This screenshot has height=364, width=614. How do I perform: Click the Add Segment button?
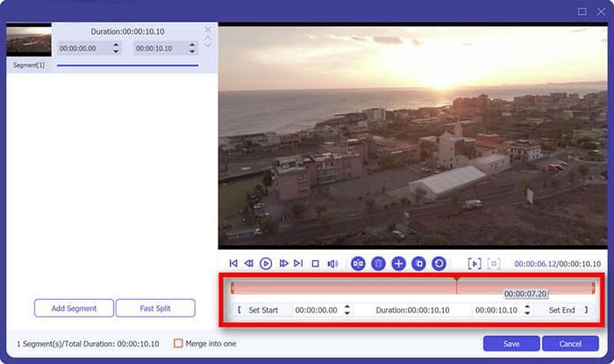74,308
